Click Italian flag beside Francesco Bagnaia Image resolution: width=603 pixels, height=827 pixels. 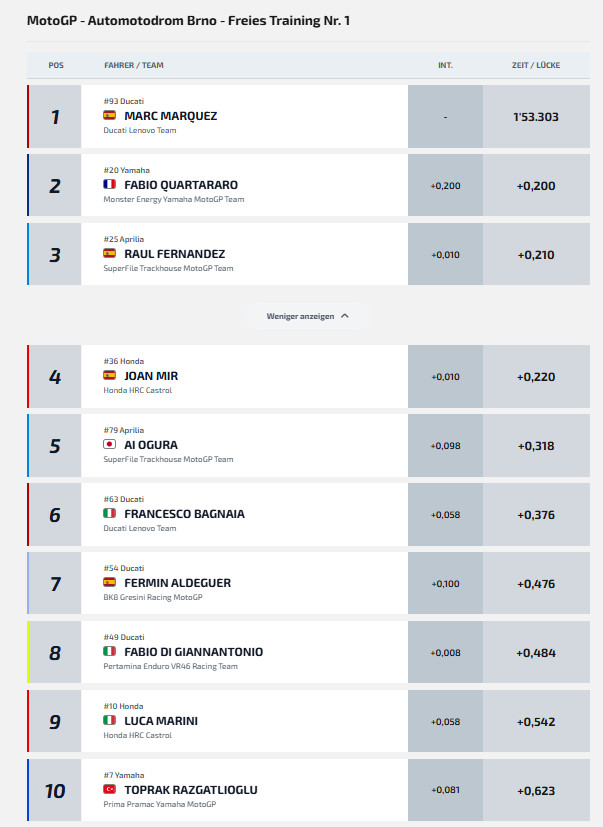[109, 513]
